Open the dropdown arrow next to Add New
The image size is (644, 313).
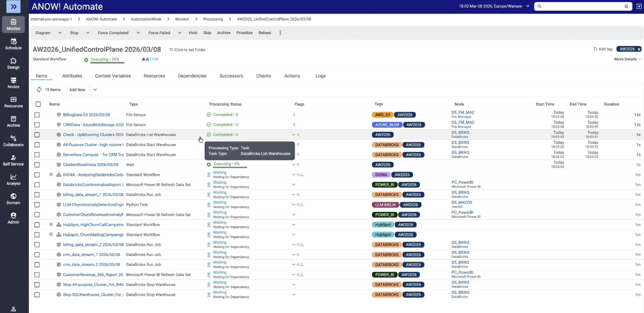(x=95, y=89)
